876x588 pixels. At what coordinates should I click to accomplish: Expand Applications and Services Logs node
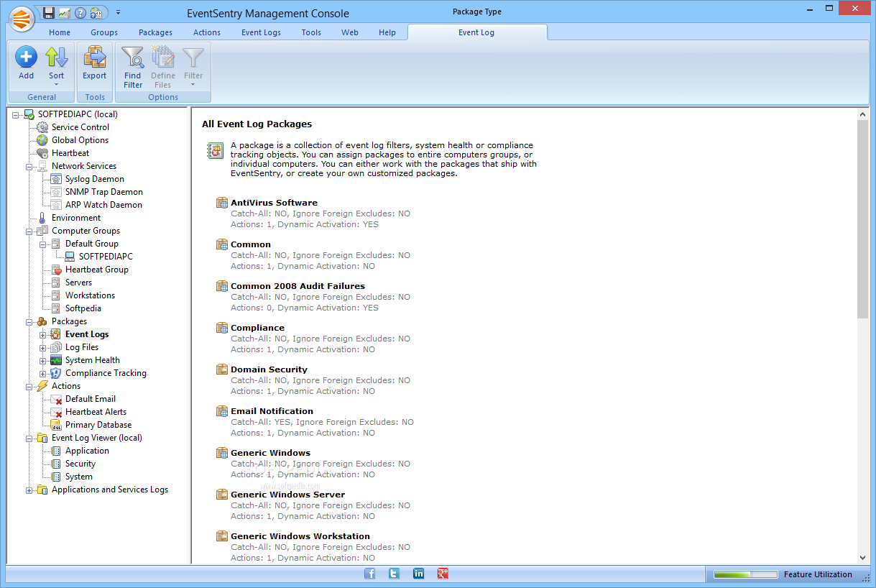pos(29,490)
